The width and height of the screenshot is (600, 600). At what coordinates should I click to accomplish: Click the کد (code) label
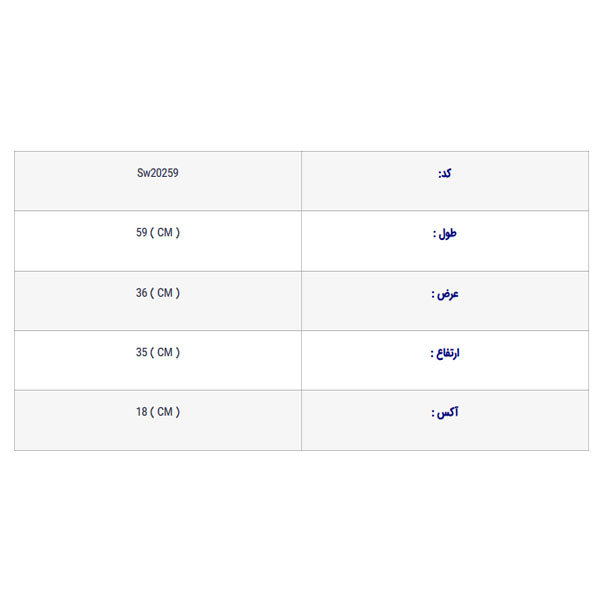[445, 173]
